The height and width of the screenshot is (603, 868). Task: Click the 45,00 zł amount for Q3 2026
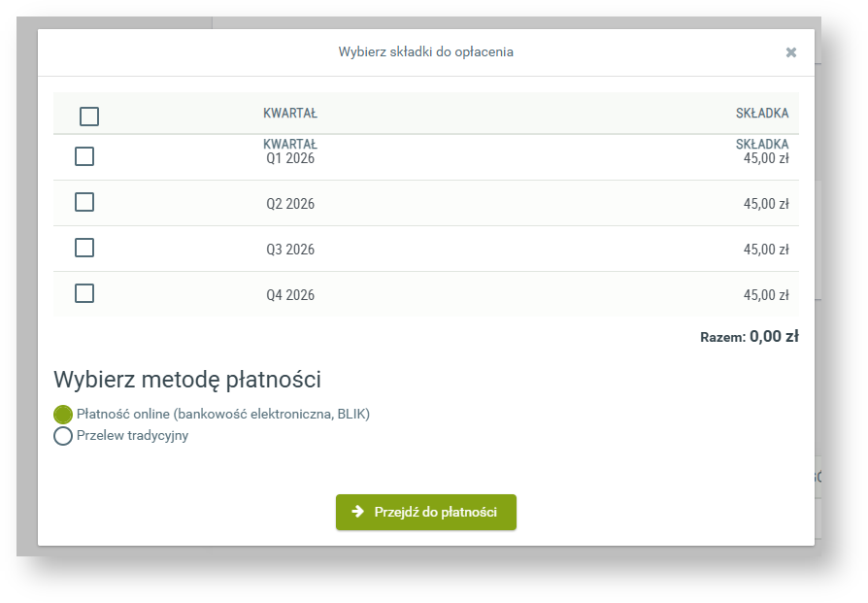click(766, 250)
